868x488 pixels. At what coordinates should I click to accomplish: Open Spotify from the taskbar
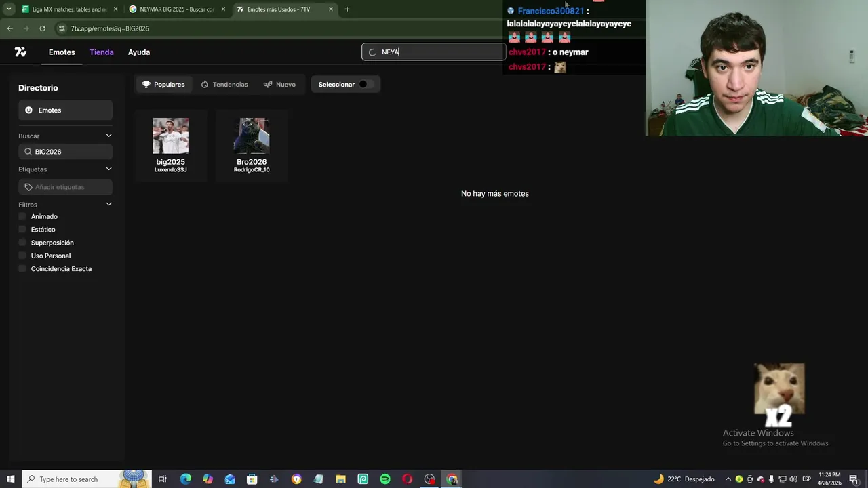pyautogui.click(x=385, y=479)
